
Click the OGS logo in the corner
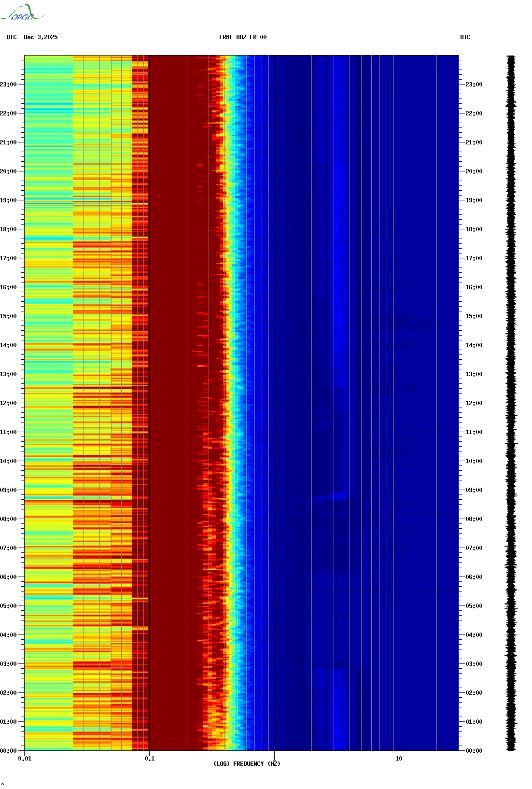[22, 13]
